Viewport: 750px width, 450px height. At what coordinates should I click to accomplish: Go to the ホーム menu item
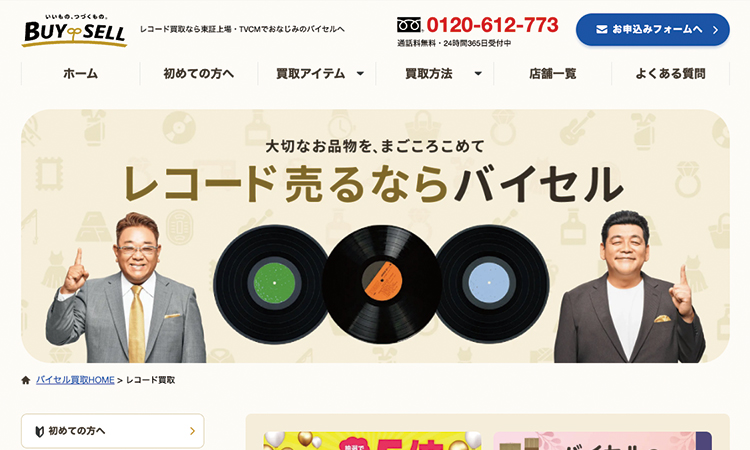click(x=81, y=74)
